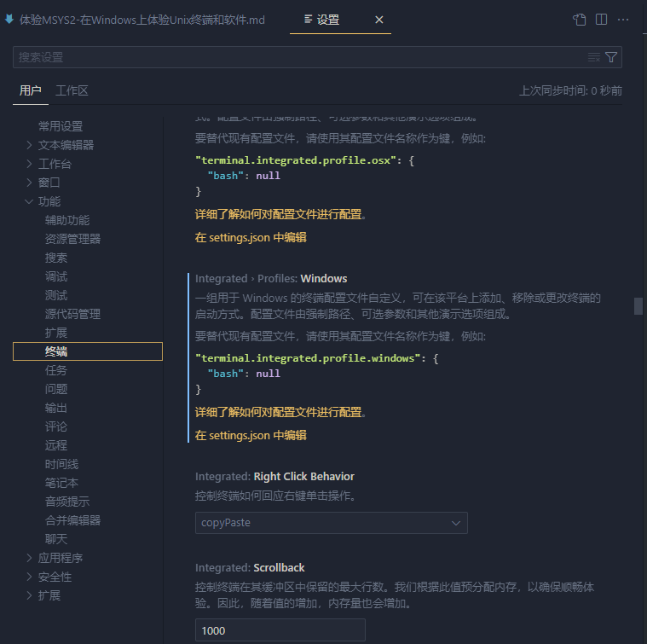Clear the settings search input icon
The image size is (647, 644).
[594, 57]
